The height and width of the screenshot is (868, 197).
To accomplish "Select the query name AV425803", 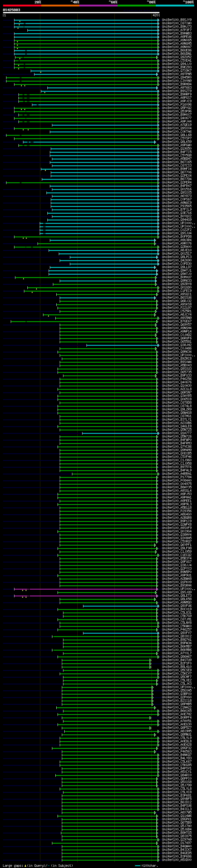I will 11,10.
